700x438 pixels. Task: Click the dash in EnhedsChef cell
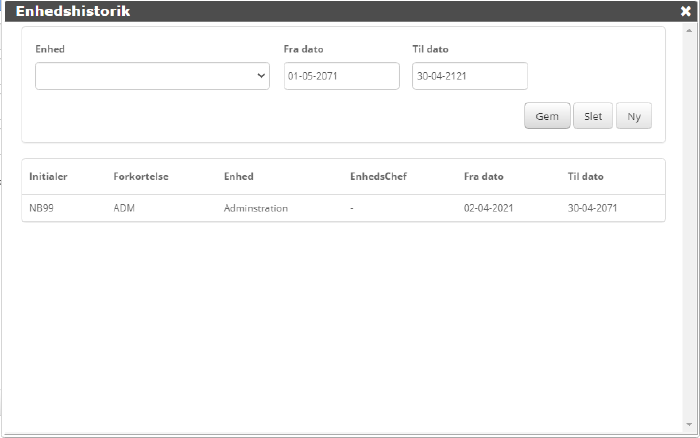point(352,208)
